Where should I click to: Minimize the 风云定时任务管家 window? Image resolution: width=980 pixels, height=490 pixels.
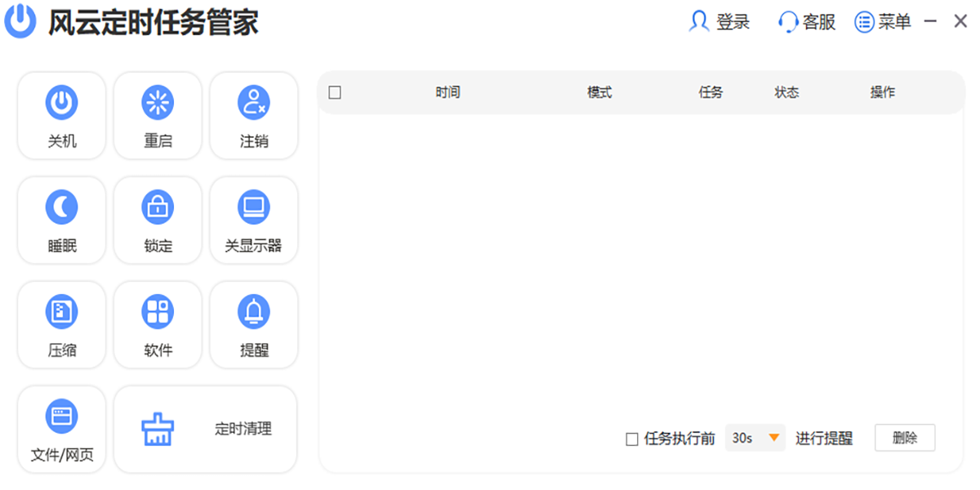pos(930,22)
